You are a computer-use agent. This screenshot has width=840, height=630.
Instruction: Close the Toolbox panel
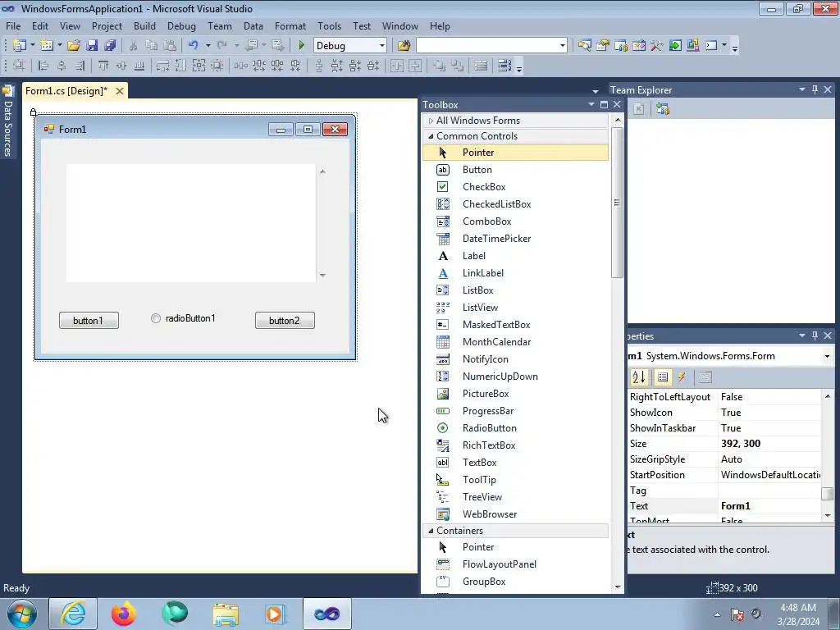(x=617, y=104)
